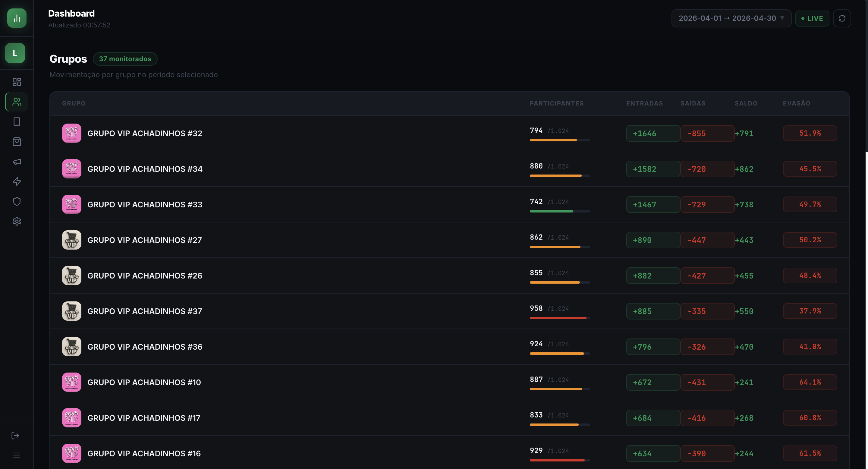Open GRUPO VIP ACHADINHOS #26 row name

coord(145,275)
